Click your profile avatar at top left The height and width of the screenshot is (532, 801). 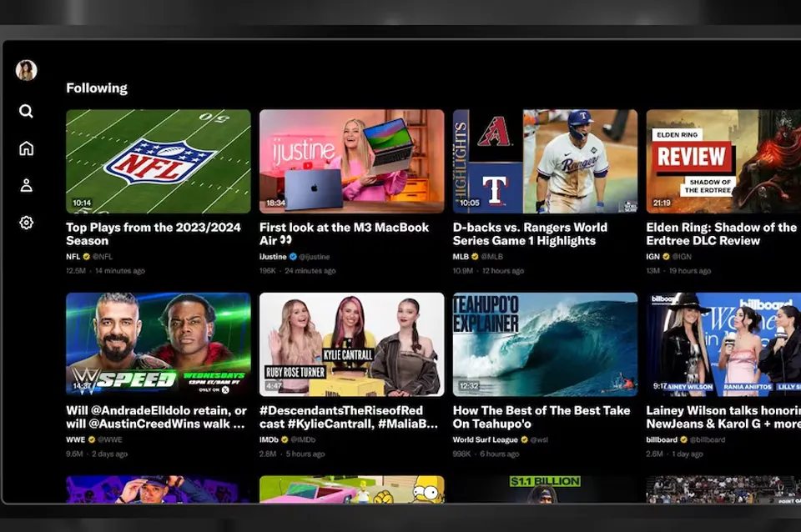(x=27, y=72)
